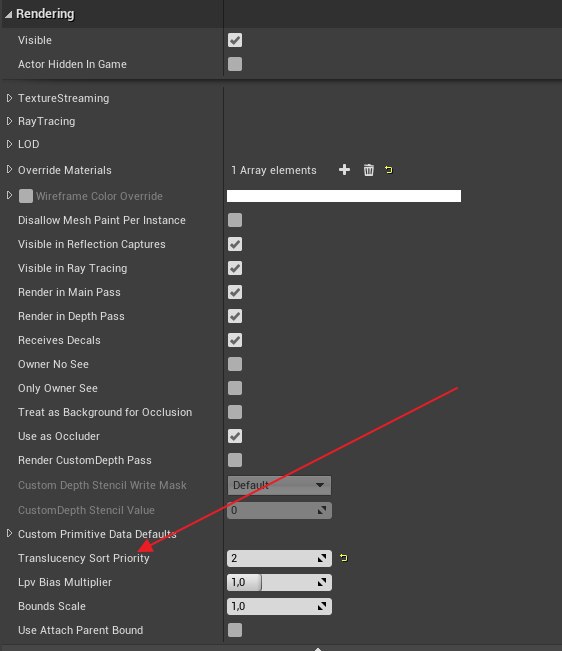This screenshot has width=562, height=651.
Task: Add element to Override Materials array
Action: [x=344, y=170]
